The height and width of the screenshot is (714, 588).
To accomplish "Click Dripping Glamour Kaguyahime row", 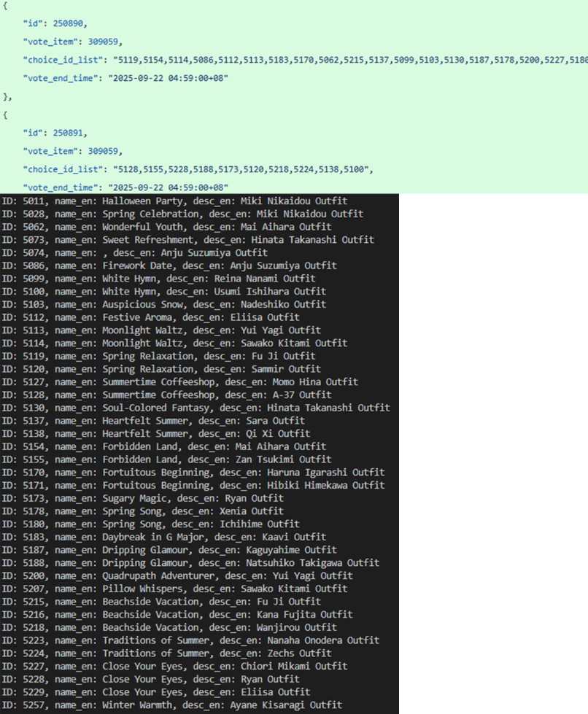I will pyautogui.click(x=169, y=550).
